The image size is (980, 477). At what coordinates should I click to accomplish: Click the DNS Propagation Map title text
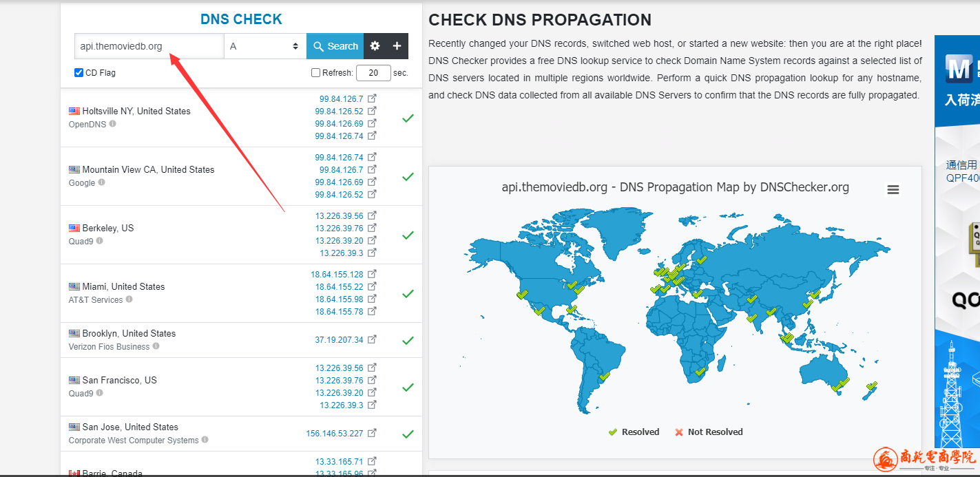click(675, 187)
